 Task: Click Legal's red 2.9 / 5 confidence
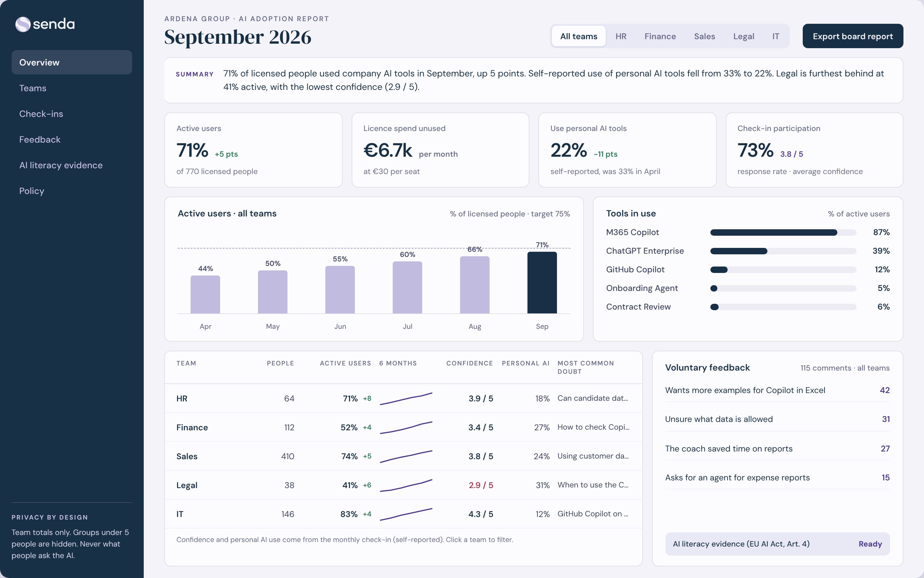coord(481,486)
